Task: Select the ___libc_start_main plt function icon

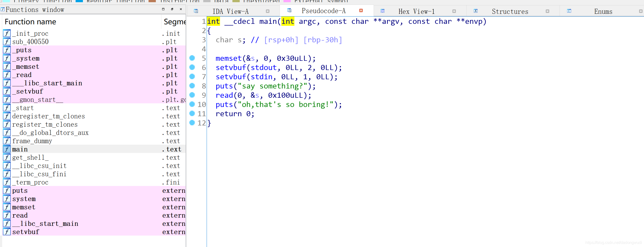Action: pyautogui.click(x=7, y=83)
